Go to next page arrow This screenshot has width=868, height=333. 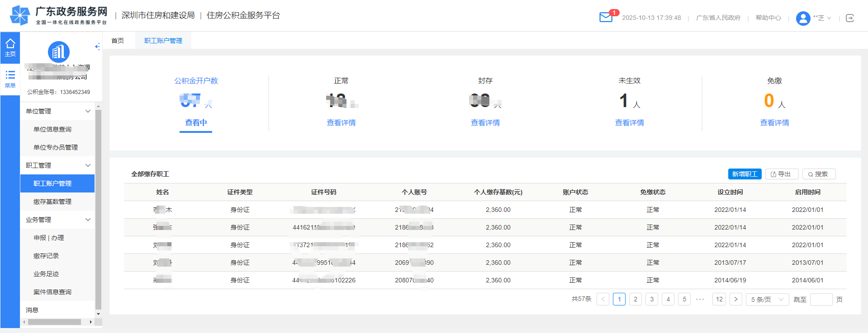(x=736, y=299)
